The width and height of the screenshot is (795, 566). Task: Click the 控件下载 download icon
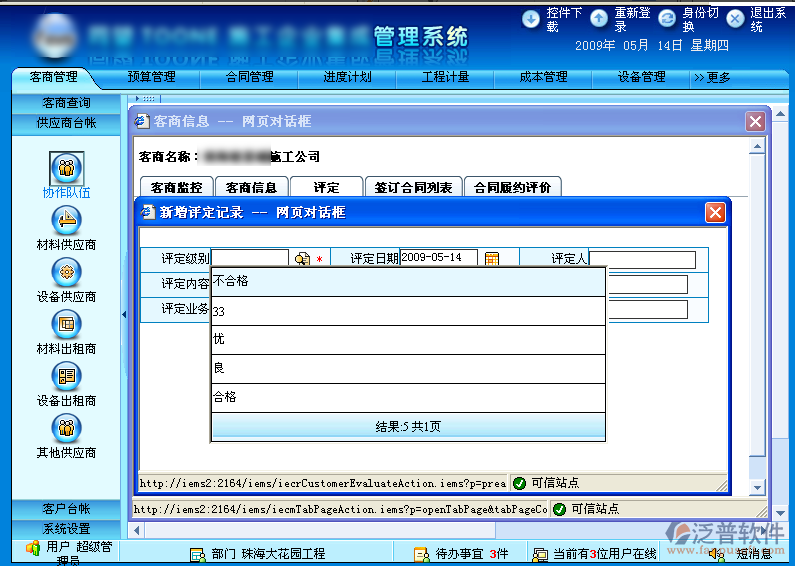pos(531,18)
